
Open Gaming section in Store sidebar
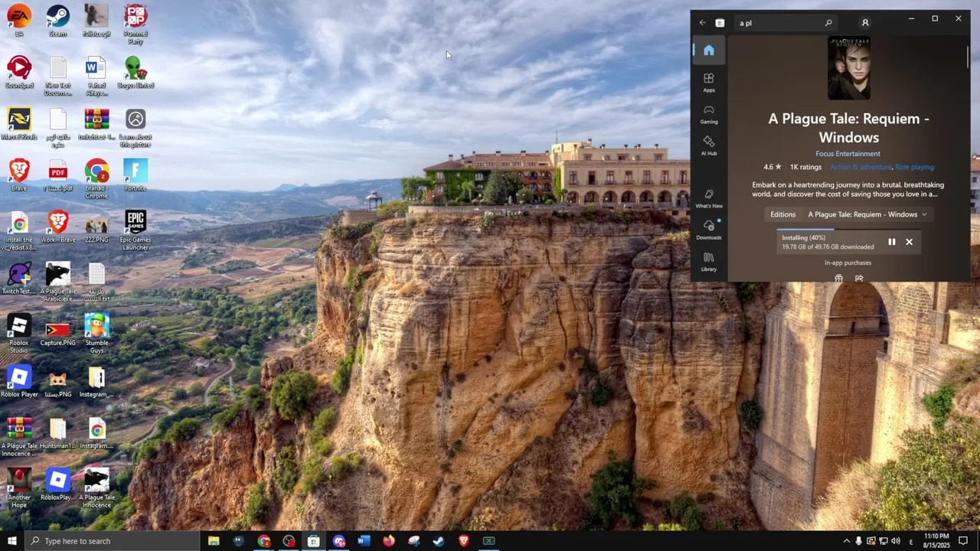(709, 114)
